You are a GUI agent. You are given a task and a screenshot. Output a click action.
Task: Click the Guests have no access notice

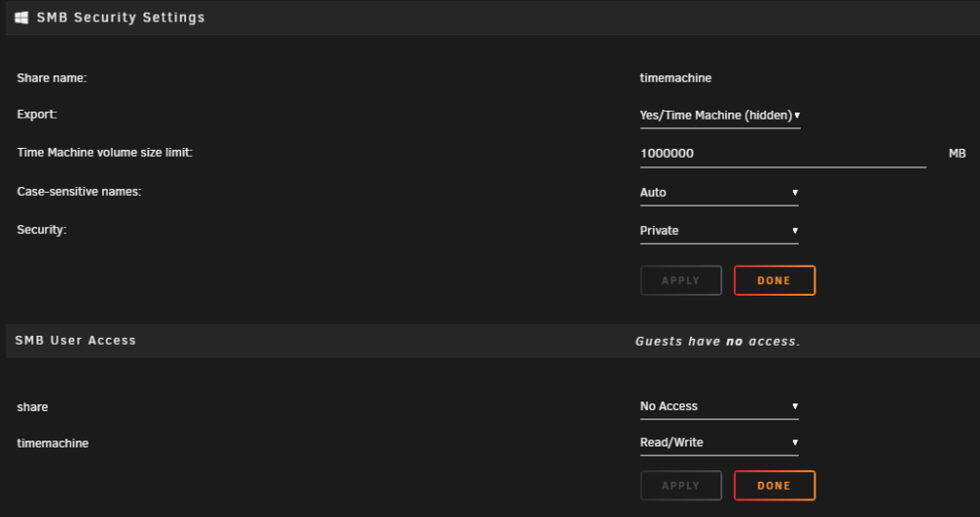click(x=717, y=342)
